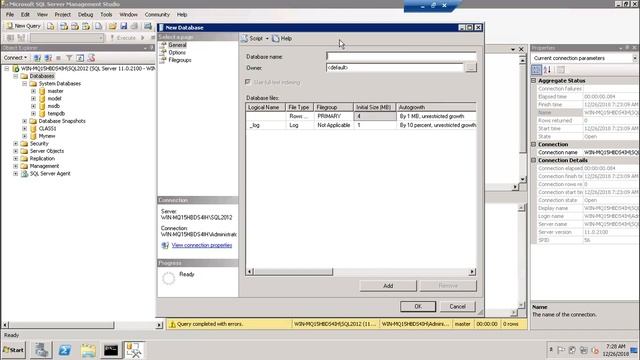Click the Open File folder icon in toolbar
The width and height of the screenshot is (640, 360).
(112, 26)
